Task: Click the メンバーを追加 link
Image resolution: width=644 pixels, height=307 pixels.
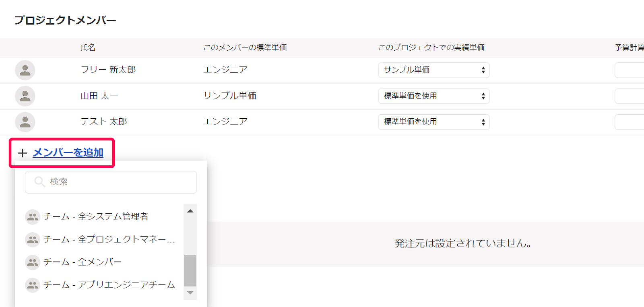Action: pos(68,152)
